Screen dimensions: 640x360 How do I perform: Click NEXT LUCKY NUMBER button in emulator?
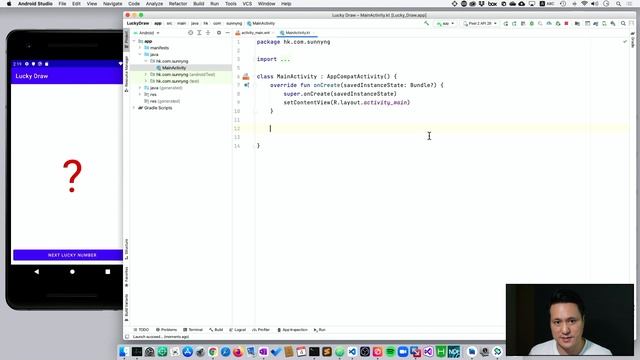(x=68, y=255)
